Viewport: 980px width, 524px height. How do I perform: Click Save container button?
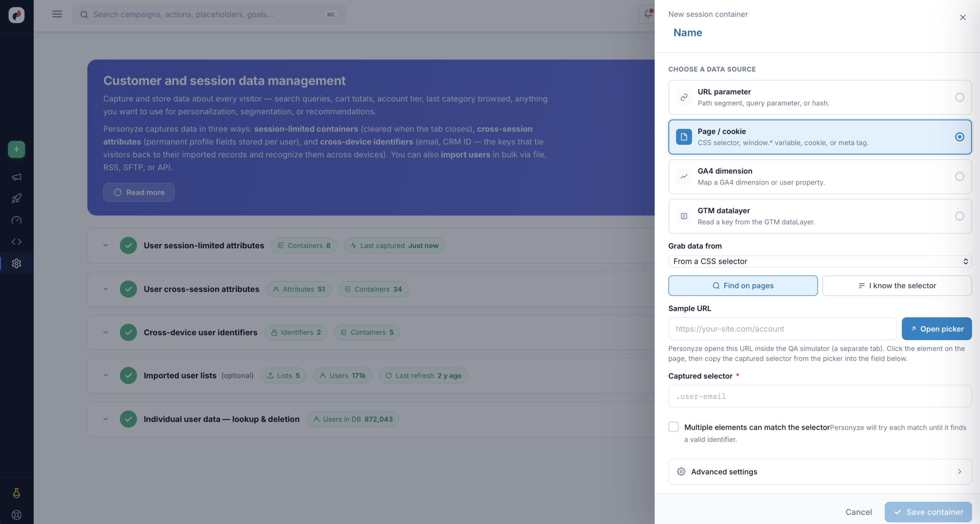click(928, 512)
